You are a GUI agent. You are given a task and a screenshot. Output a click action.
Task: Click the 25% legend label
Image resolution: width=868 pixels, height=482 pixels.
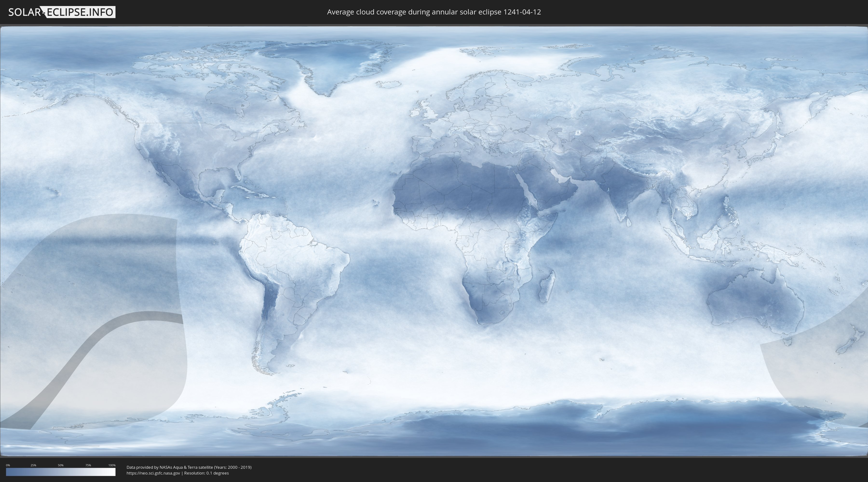click(33, 465)
